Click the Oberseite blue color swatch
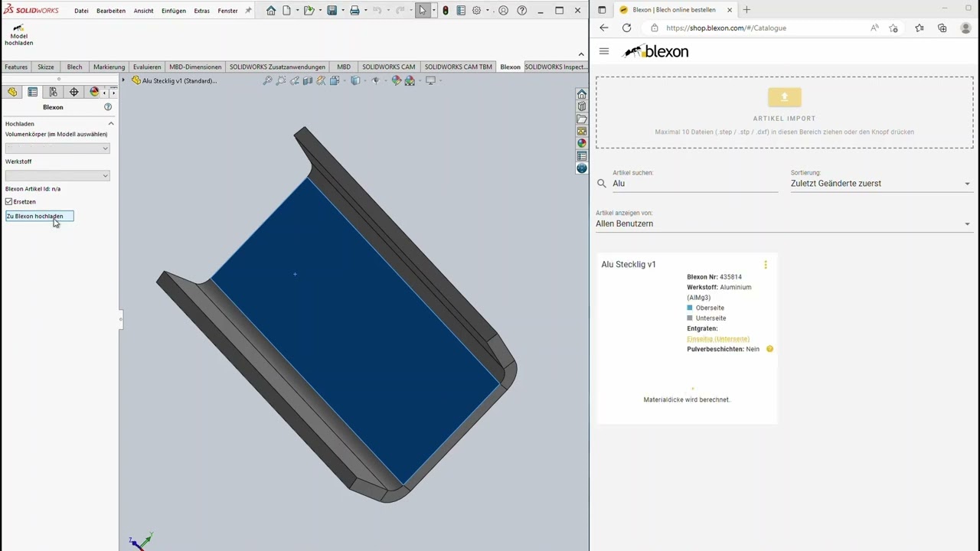This screenshot has height=551, width=980. pyautogui.click(x=690, y=308)
